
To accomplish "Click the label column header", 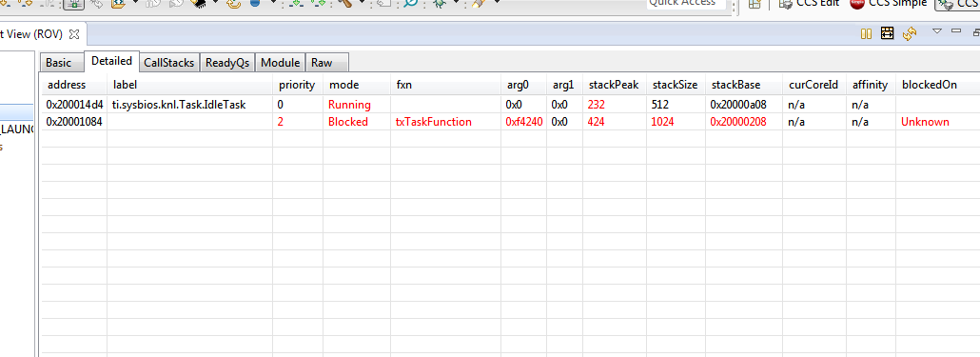I will coord(189,85).
